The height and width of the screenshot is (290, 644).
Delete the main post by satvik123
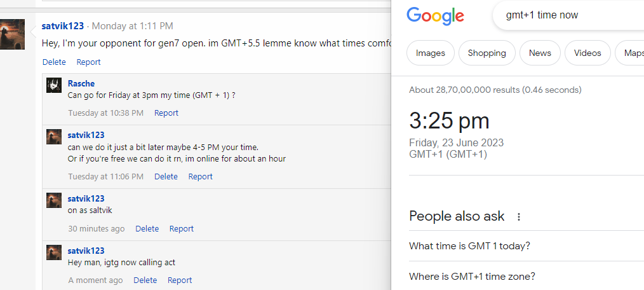[x=54, y=62]
